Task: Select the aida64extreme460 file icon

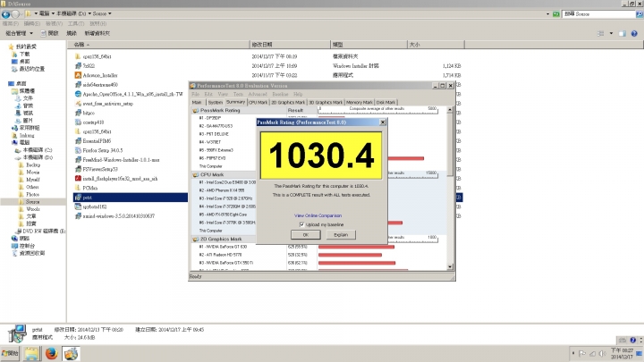Action: pyautogui.click(x=78, y=85)
